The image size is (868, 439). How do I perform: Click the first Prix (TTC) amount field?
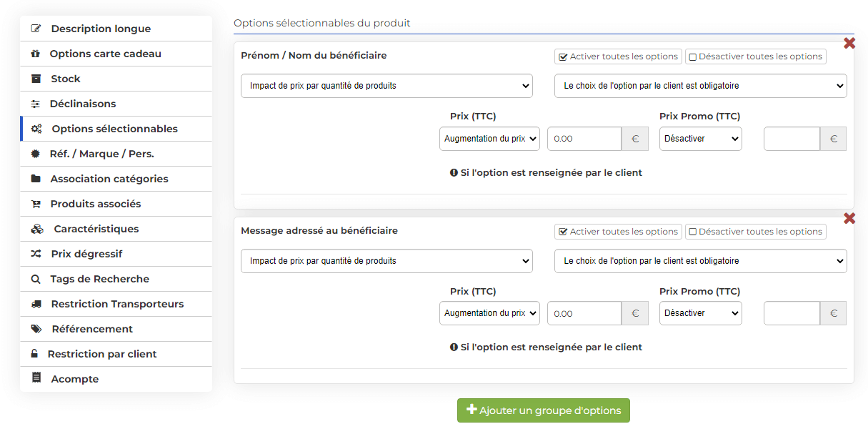pyautogui.click(x=584, y=139)
